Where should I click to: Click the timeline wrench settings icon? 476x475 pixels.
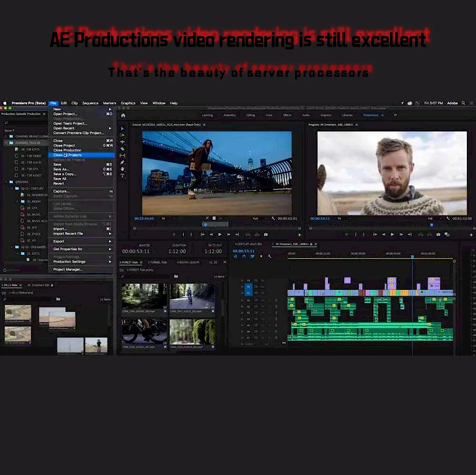tap(269, 257)
